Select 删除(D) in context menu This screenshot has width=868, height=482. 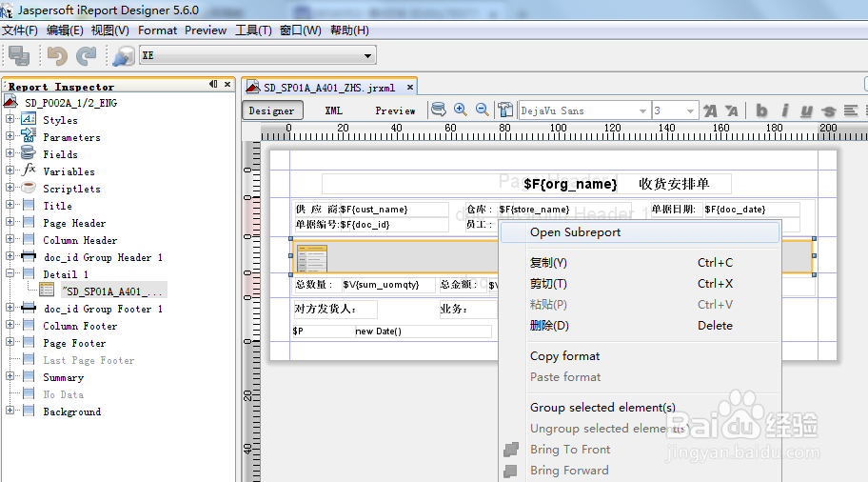click(640, 326)
